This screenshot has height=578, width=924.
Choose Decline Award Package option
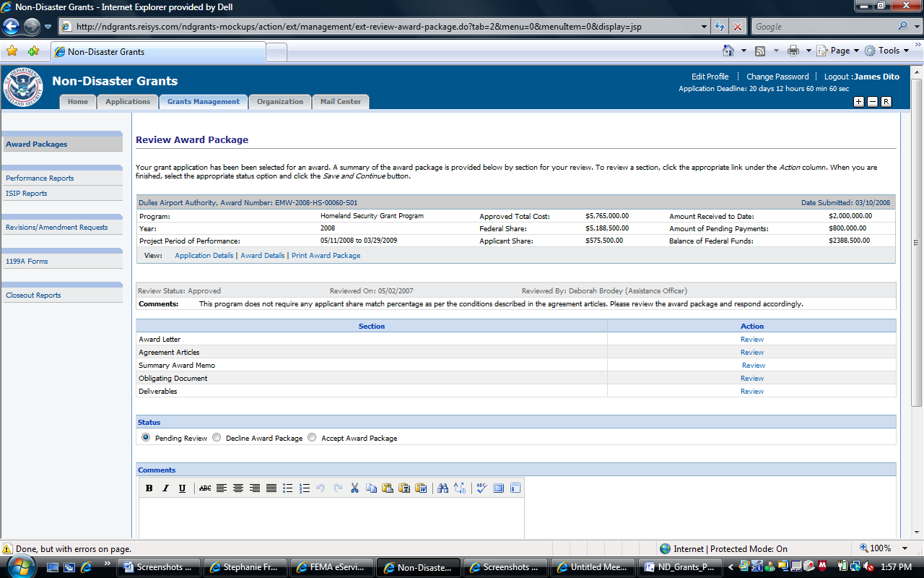(217, 437)
